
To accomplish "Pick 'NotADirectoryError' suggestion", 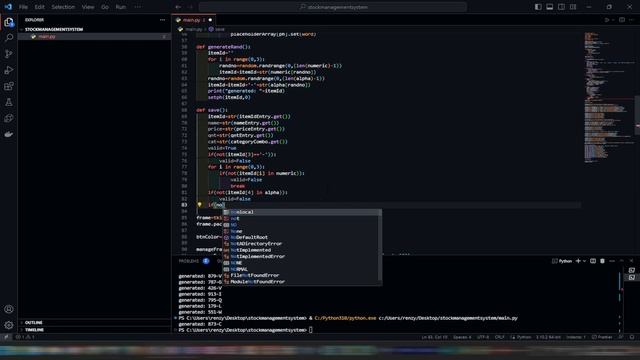I will (x=302, y=244).
